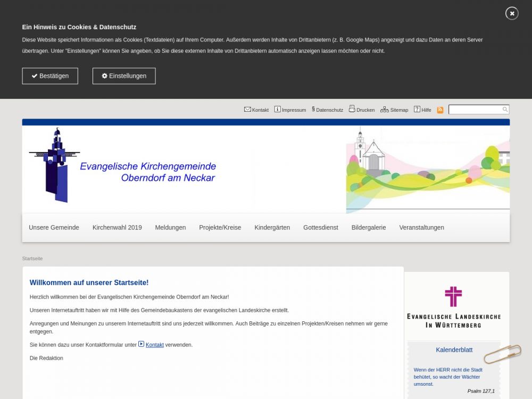Click the Sitemap tree icon

pyautogui.click(x=384, y=110)
